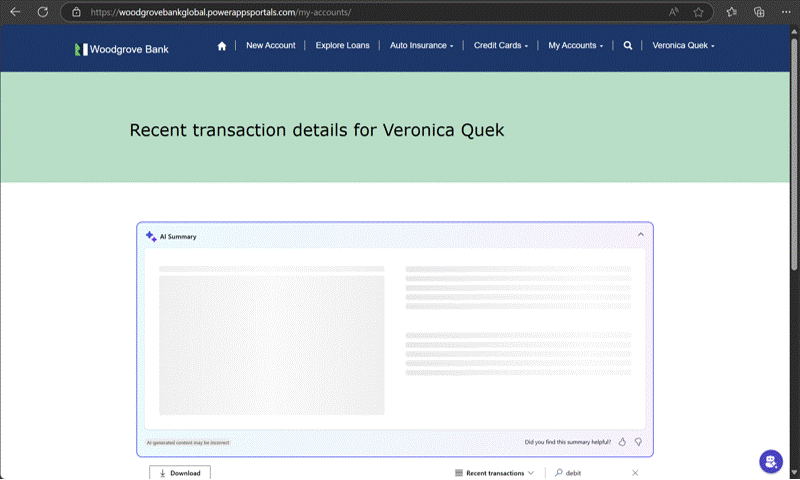Screen dimensions: 800x480
Task: Open Veronica Quek user menu
Action: click(683, 45)
